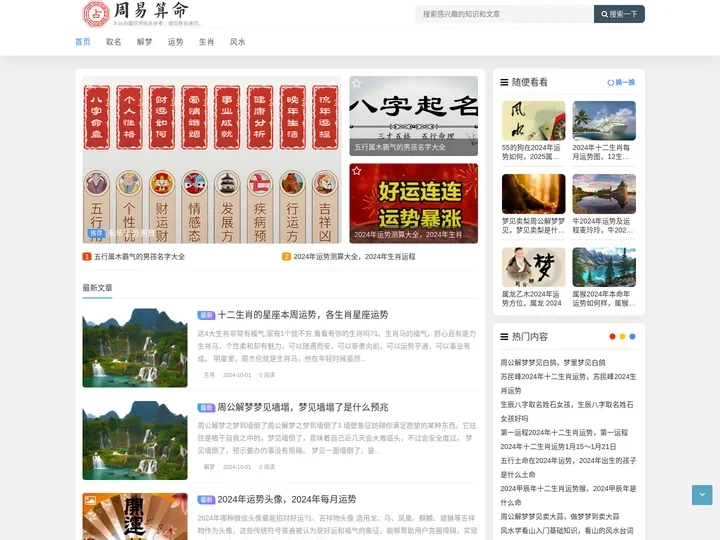The image size is (720, 540).
Task: Click the back-to-top chevron button
Action: pyautogui.click(x=702, y=495)
